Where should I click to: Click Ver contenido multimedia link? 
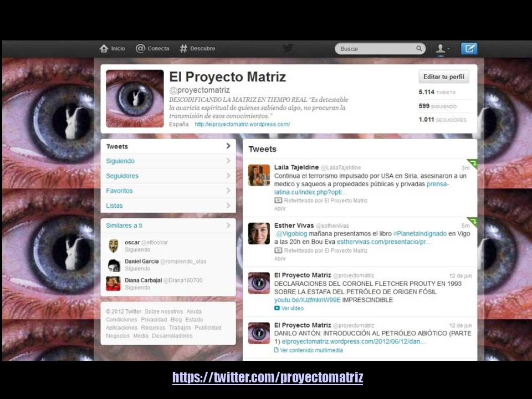pyautogui.click(x=311, y=350)
